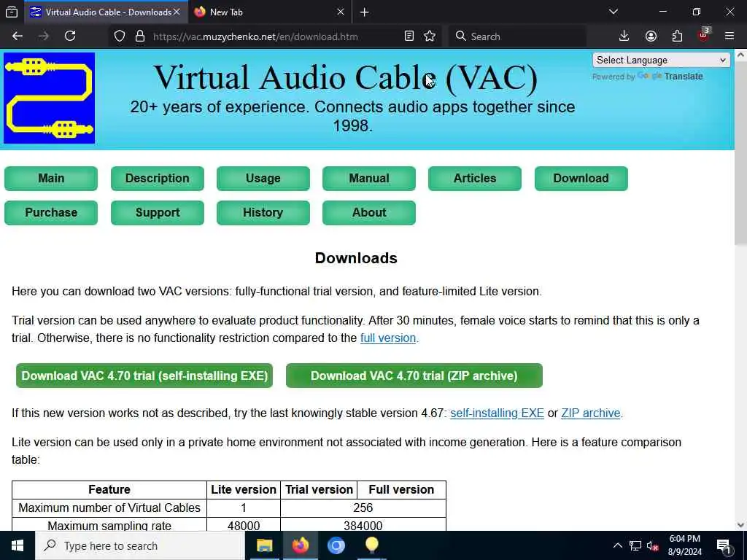Bookmark this page with star icon
Viewport: 747px width, 560px height.
pyautogui.click(x=430, y=36)
